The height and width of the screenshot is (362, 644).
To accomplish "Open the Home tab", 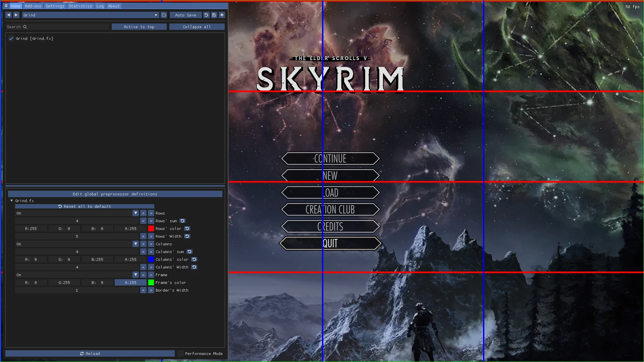I will pos(16,6).
